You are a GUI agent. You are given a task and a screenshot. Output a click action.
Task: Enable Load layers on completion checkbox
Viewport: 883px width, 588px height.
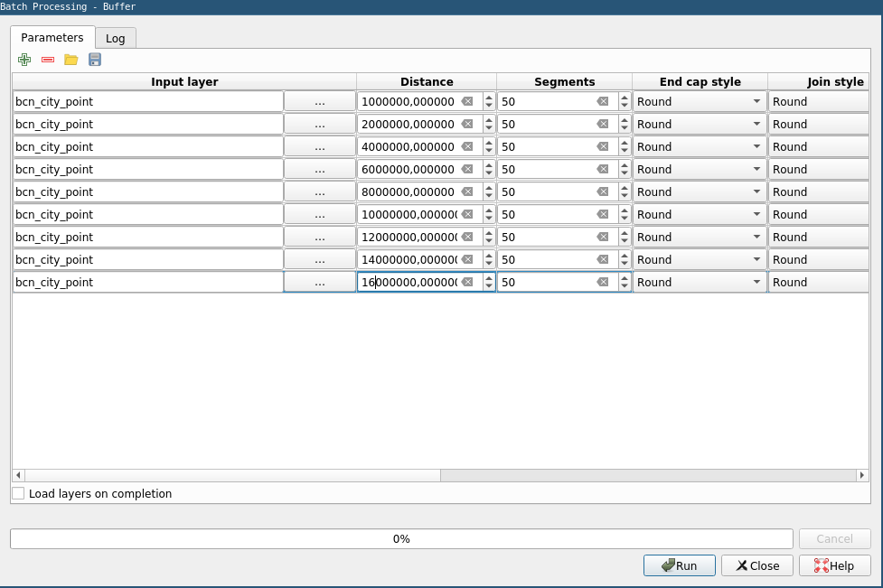[x=19, y=494]
